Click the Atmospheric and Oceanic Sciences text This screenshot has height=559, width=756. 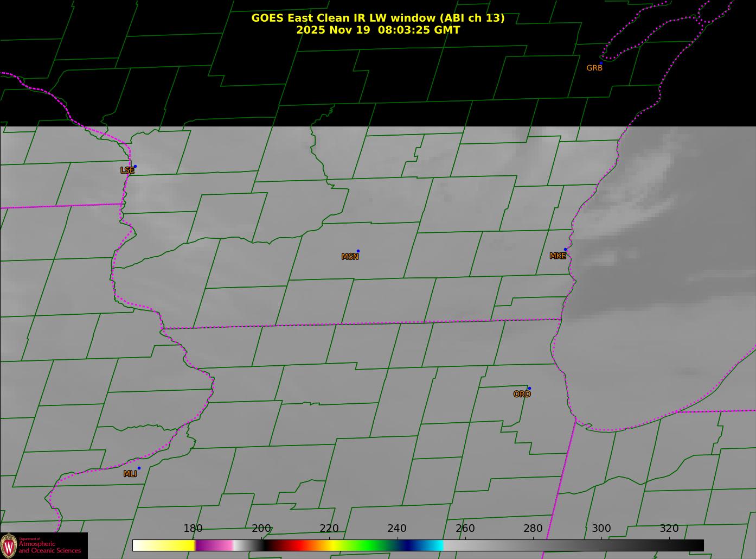tap(50, 547)
